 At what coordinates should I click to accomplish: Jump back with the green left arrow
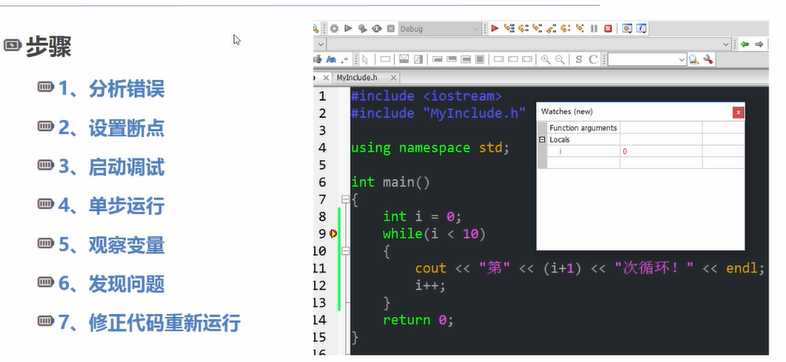click(x=745, y=44)
